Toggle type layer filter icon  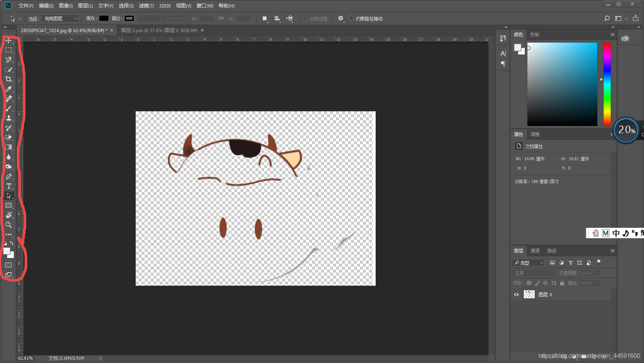point(570,263)
